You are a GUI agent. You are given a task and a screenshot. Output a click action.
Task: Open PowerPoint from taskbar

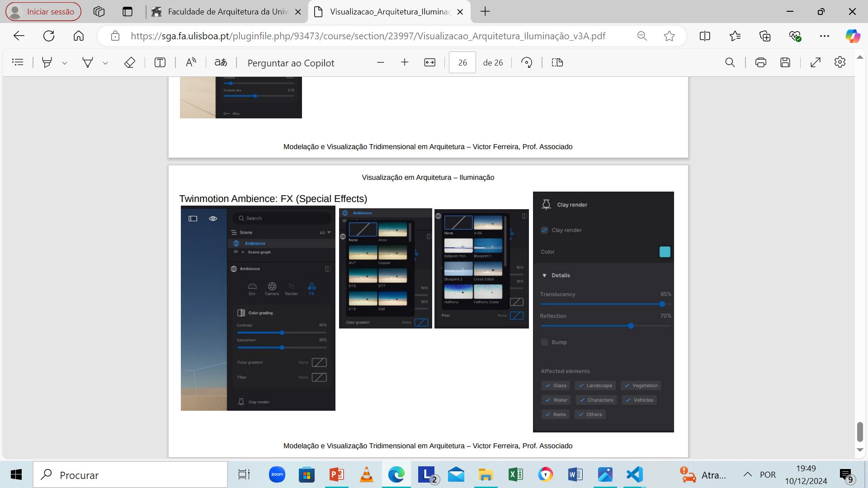pos(336,475)
